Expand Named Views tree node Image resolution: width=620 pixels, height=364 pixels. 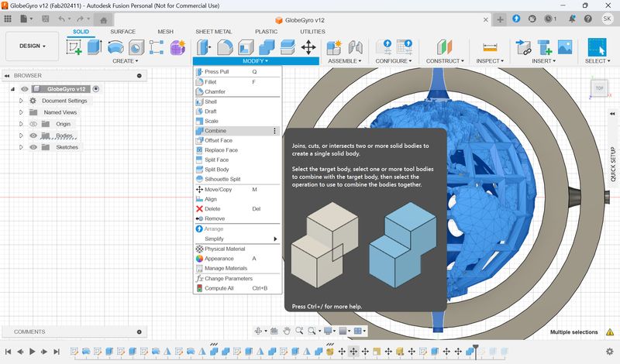pyautogui.click(x=21, y=112)
